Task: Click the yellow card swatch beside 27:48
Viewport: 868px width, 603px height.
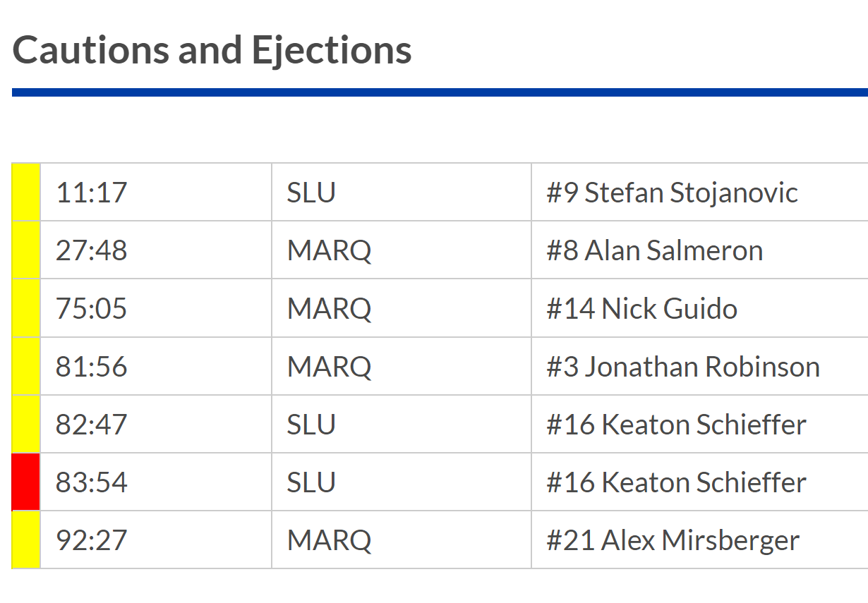Action: point(26,250)
